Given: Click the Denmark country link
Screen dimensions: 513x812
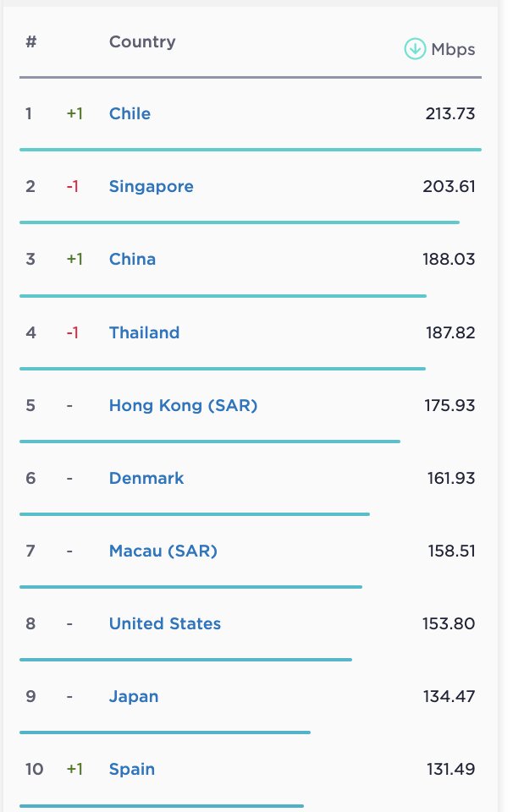Looking at the screenshot, I should click(146, 478).
